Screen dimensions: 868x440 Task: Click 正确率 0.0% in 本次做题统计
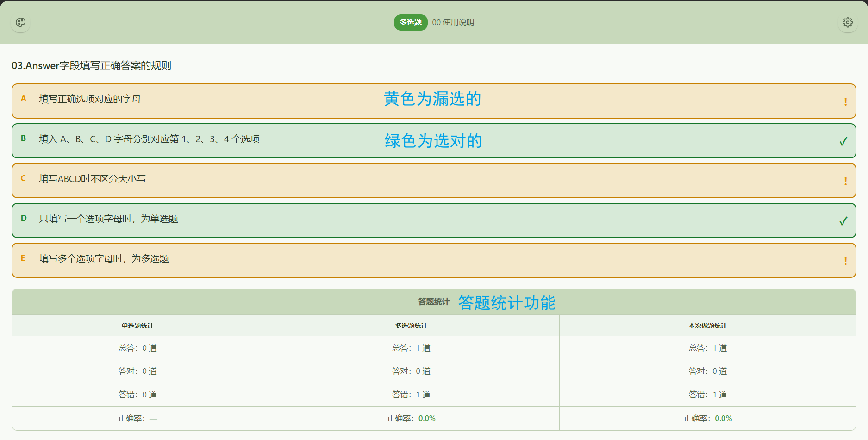[708, 418]
